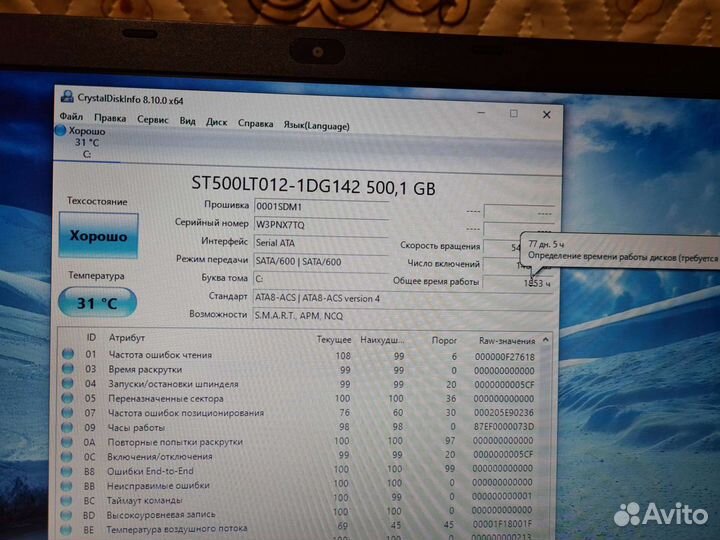720x540 pixels.
Task: Click the Хорошо health status button
Action: [x=98, y=236]
